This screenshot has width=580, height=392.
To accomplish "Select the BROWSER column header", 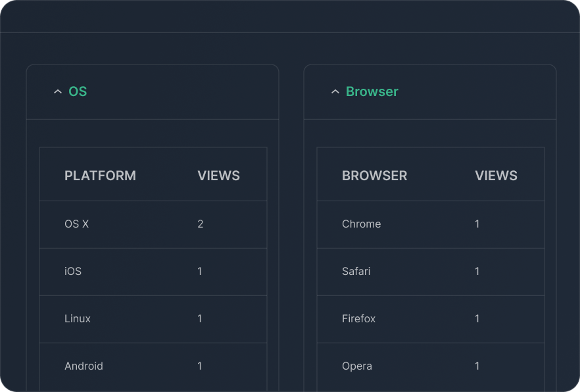I will [x=374, y=176].
